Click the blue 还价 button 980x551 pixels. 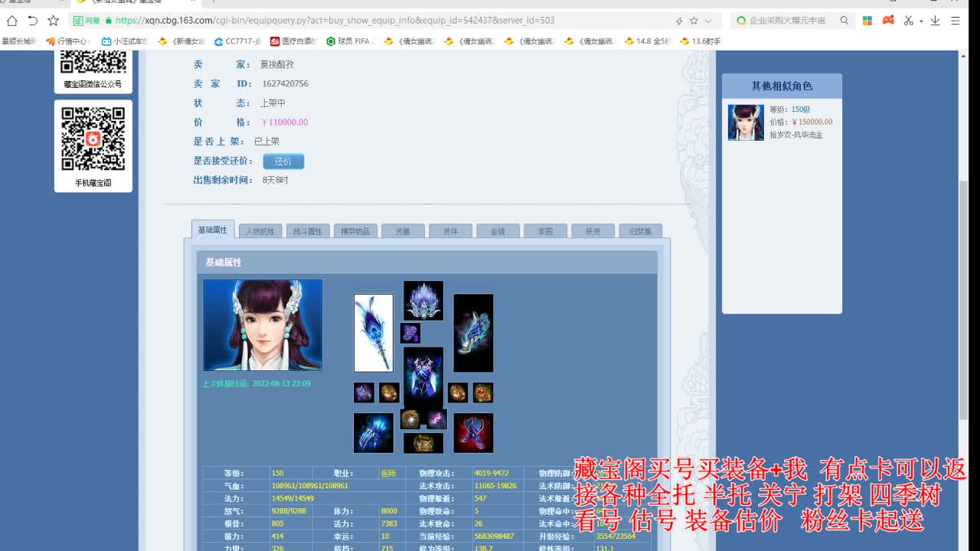tap(283, 161)
